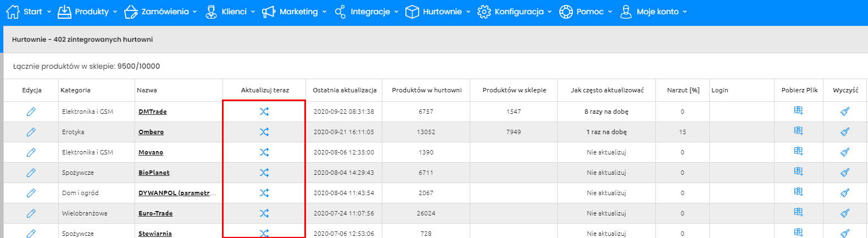Select the Dom i ogród category cell

click(80, 193)
